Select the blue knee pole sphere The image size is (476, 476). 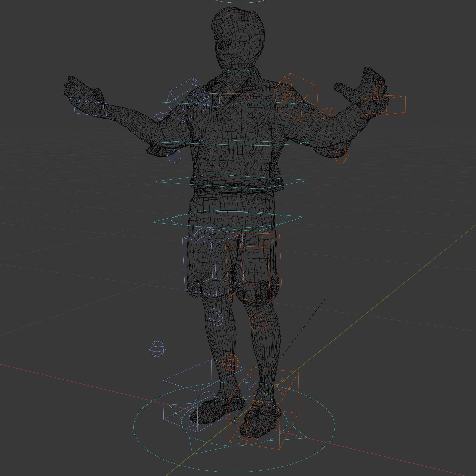pyautogui.click(x=158, y=349)
